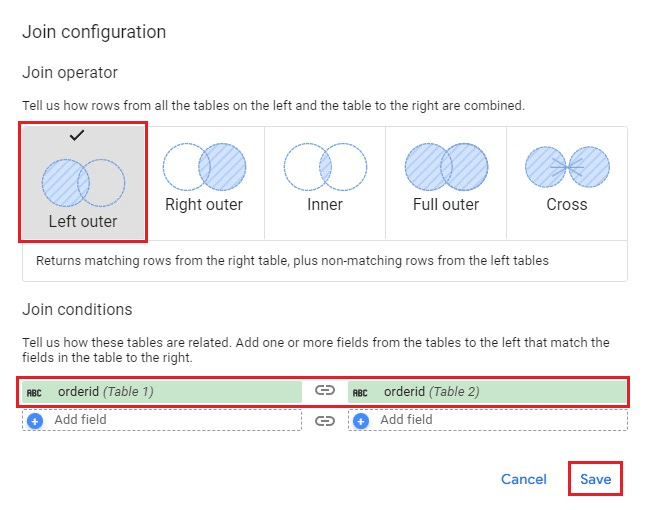Click the ABC type icon on Table 2 orderid

(x=361, y=392)
